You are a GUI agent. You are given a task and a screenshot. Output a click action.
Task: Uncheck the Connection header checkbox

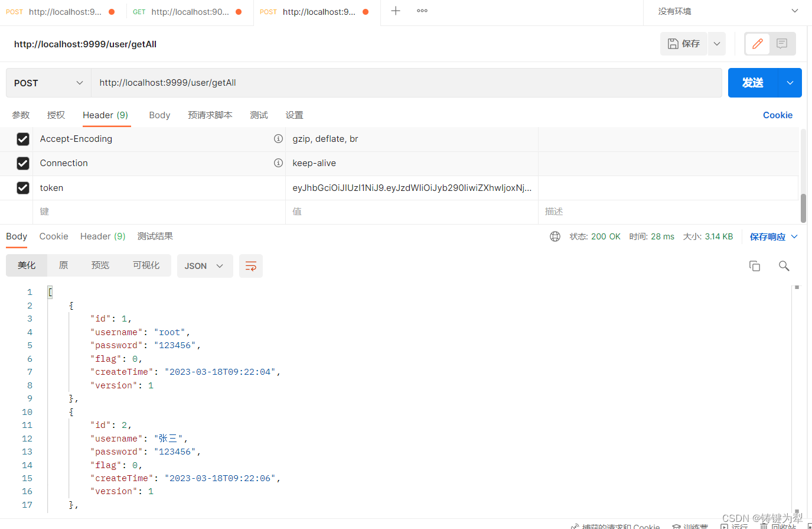point(23,163)
